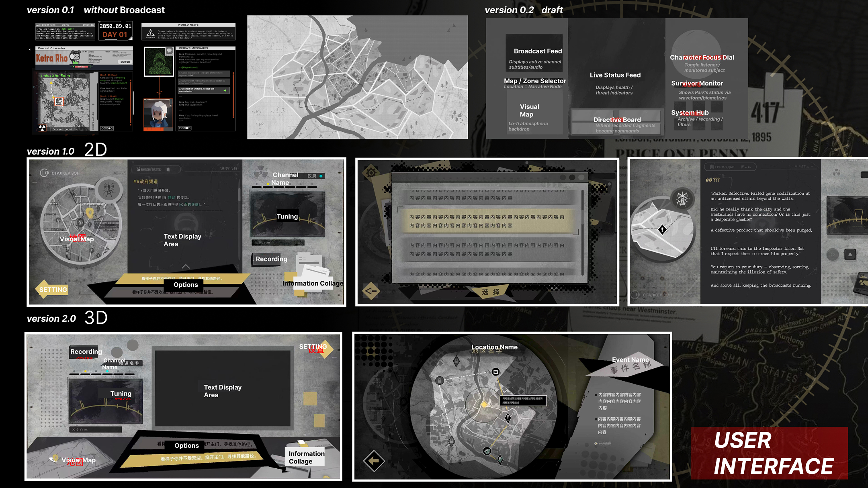Click the black back-arrow diamond on 3D map

coord(374,461)
